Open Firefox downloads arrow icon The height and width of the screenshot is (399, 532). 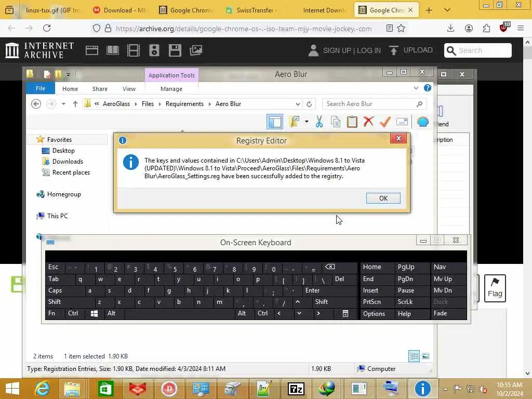coord(450,28)
